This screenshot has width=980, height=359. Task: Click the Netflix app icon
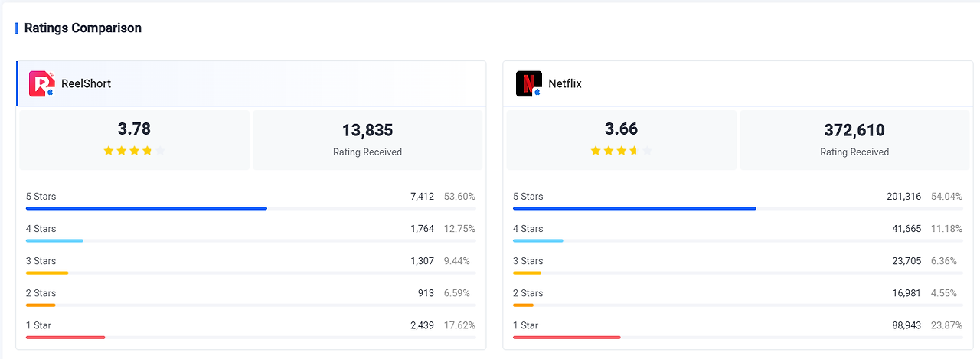pyautogui.click(x=529, y=83)
